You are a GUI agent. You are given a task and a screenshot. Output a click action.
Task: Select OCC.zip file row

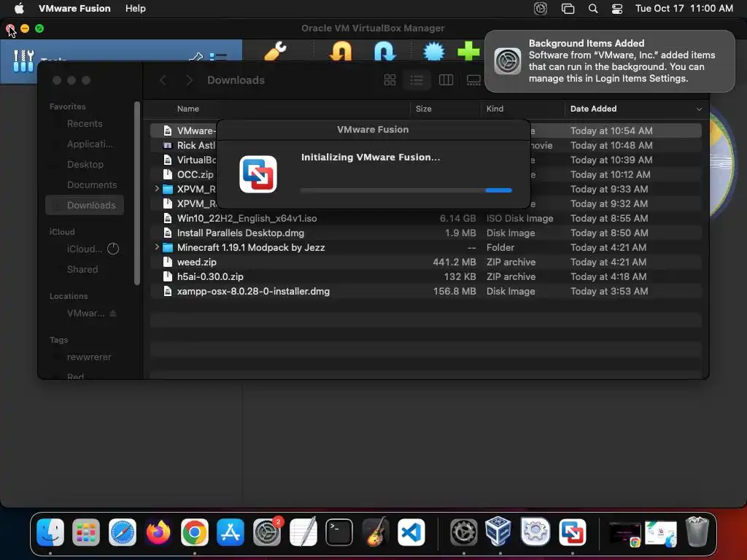[x=426, y=174]
